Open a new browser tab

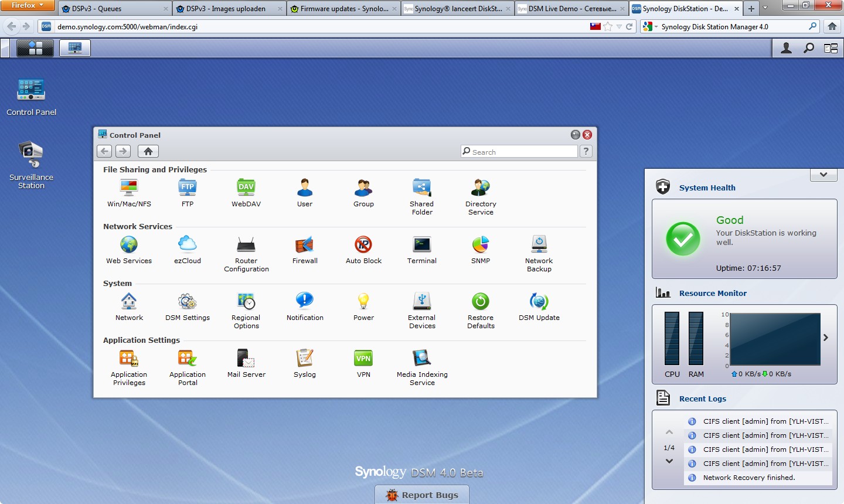pos(751,8)
